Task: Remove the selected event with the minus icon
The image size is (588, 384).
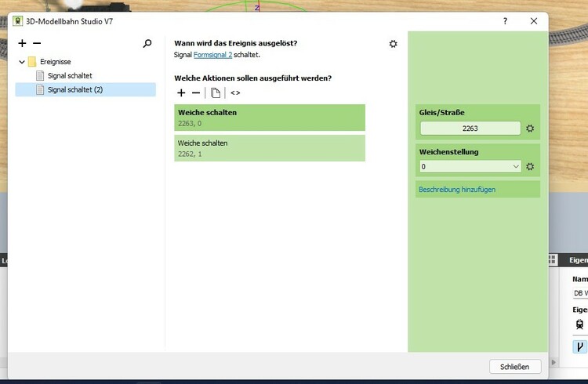Action: point(37,43)
